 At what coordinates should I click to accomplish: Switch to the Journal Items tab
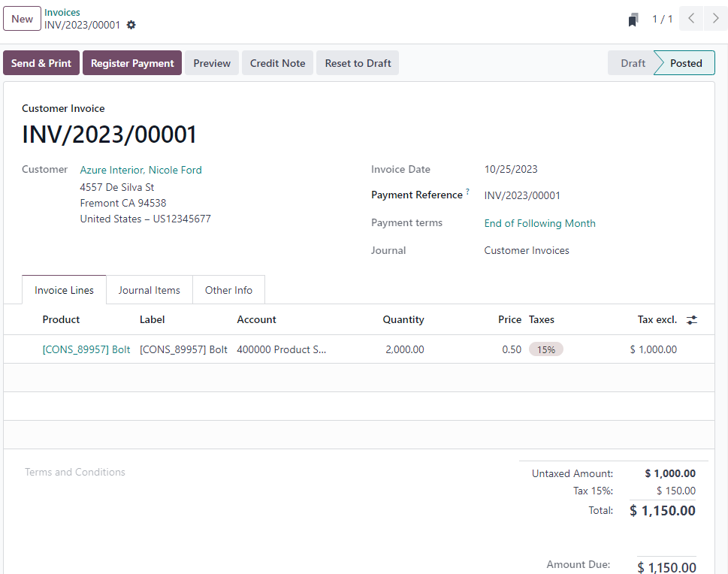tap(149, 290)
